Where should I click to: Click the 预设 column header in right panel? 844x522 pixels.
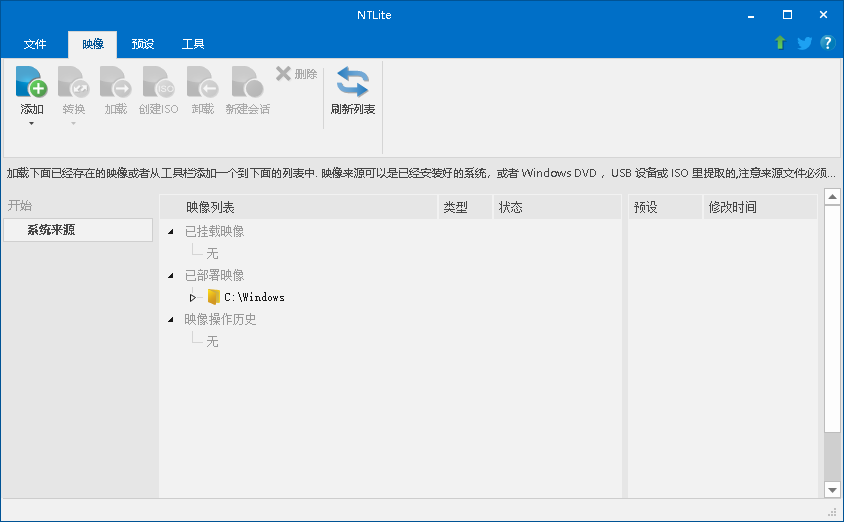point(665,207)
